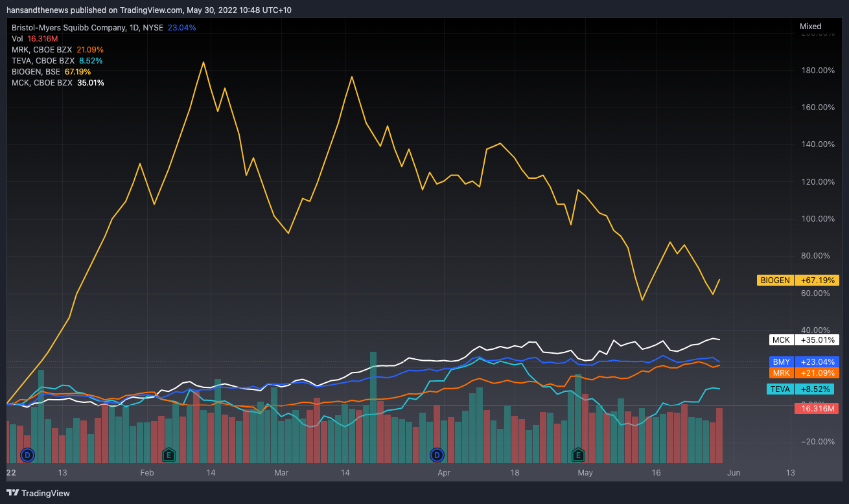
Task: Open the earnings E marker in February
Action: [169, 455]
